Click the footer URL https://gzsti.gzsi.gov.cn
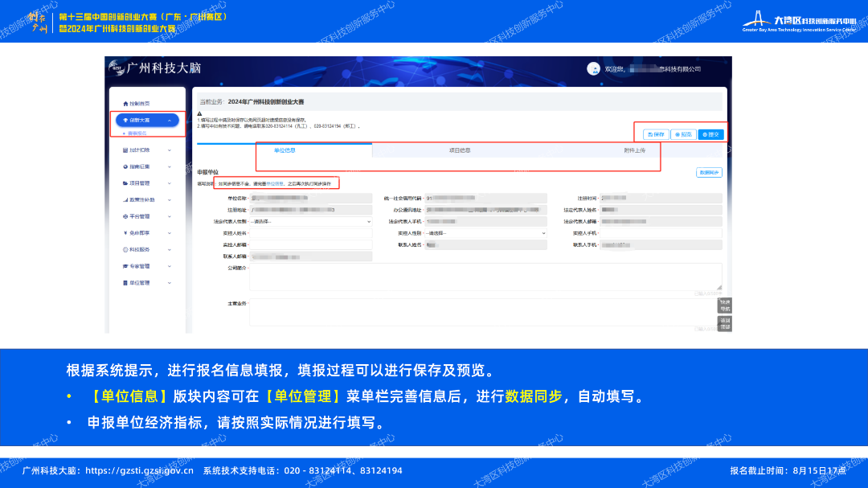The image size is (868, 488). click(x=140, y=471)
